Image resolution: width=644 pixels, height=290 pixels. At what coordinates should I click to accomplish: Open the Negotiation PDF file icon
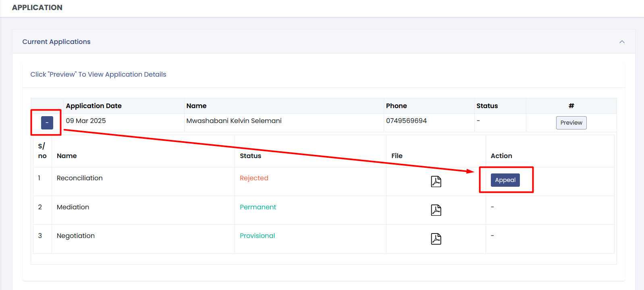pyautogui.click(x=436, y=239)
